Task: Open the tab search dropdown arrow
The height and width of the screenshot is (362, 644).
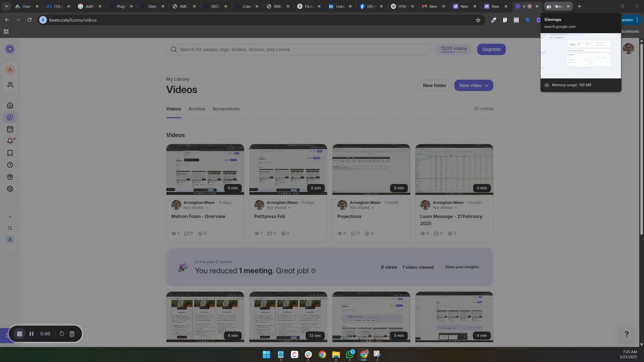Action: 7,7
